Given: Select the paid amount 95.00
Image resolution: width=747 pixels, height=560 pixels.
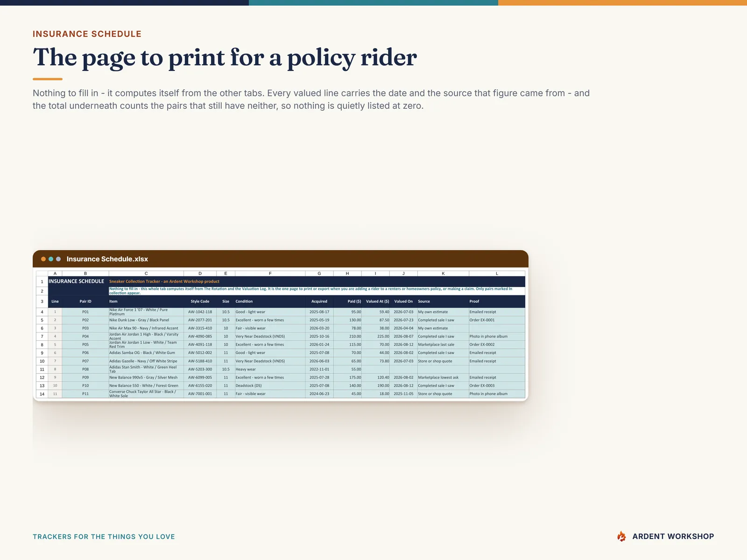Looking at the screenshot, I should [x=347, y=312].
